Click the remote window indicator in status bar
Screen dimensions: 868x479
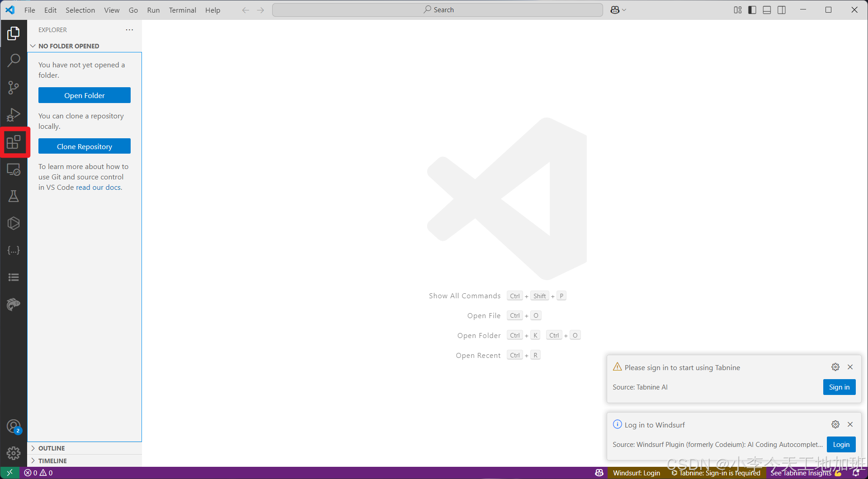click(x=9, y=473)
